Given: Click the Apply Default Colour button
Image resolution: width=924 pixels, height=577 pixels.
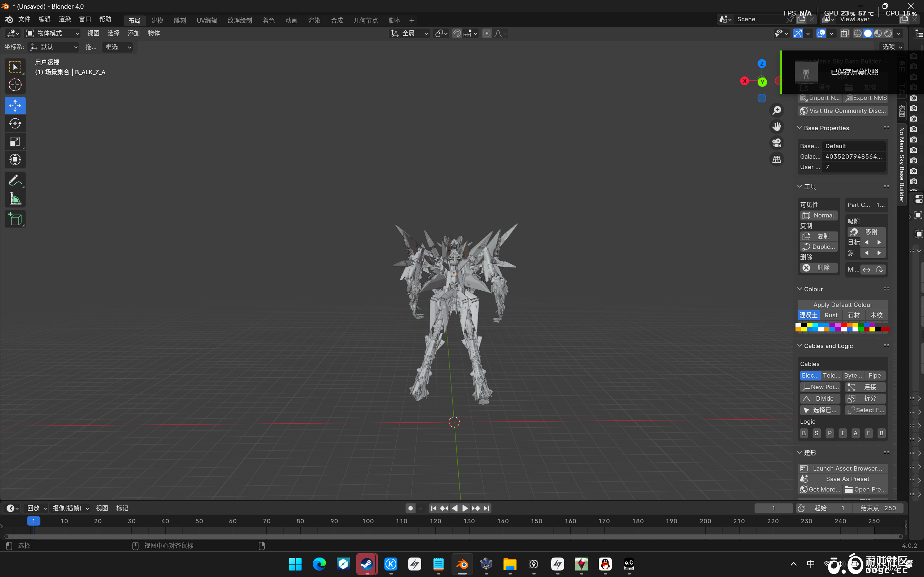Looking at the screenshot, I should click(842, 304).
